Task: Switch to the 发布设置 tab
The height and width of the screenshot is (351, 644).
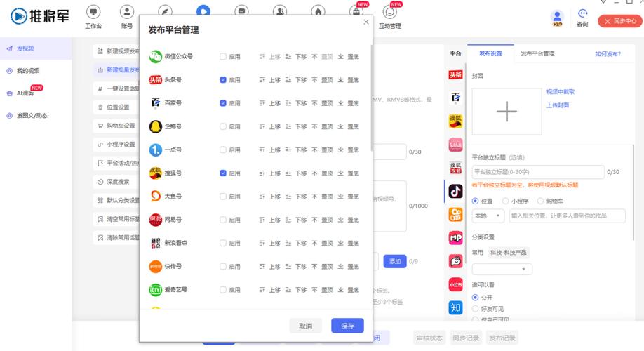Action: pos(490,53)
